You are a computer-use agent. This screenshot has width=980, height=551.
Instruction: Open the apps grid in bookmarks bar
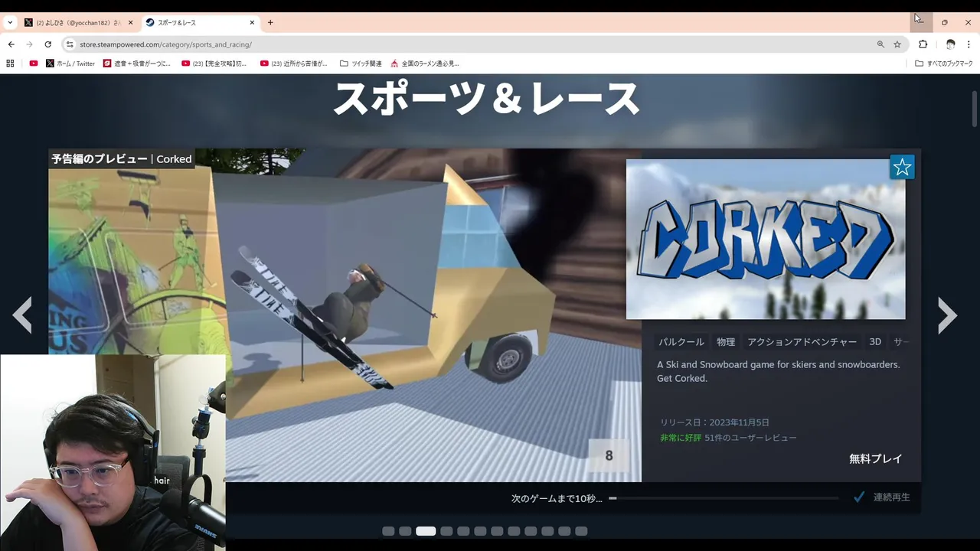tap(10, 64)
